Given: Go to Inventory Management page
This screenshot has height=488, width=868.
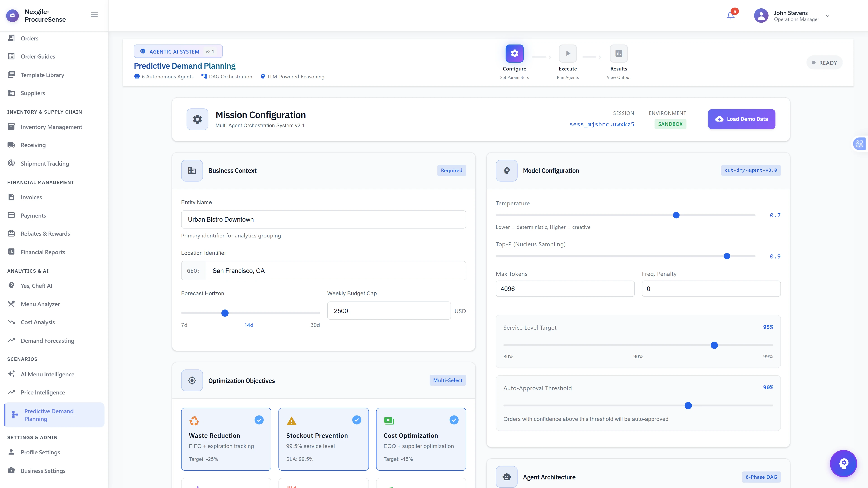Looking at the screenshot, I should [x=51, y=127].
